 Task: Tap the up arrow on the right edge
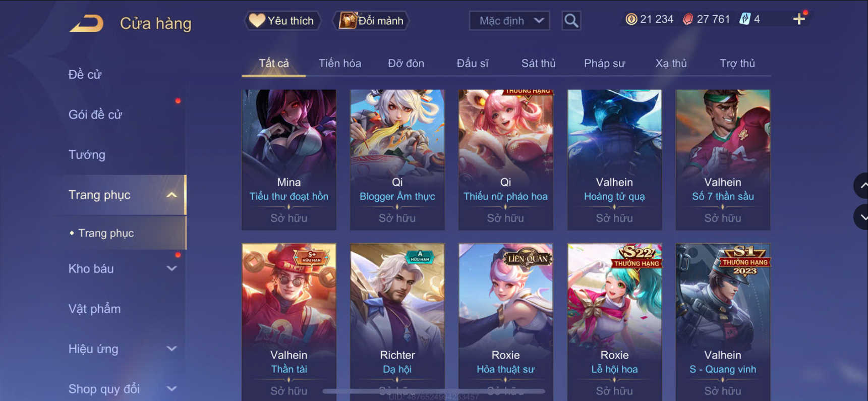pos(861,186)
